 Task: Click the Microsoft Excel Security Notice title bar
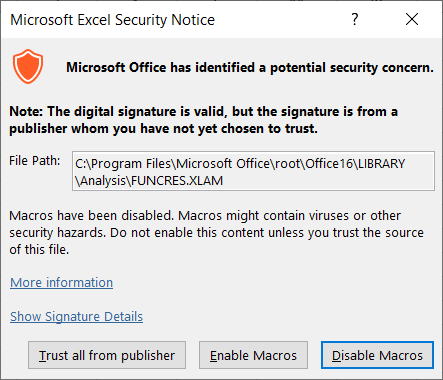(x=112, y=20)
